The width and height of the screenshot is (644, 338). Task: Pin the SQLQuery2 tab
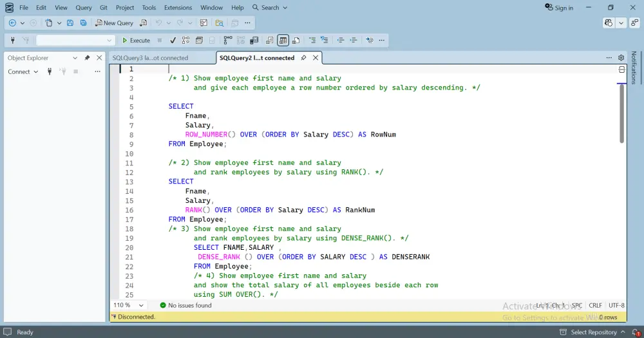point(303,58)
